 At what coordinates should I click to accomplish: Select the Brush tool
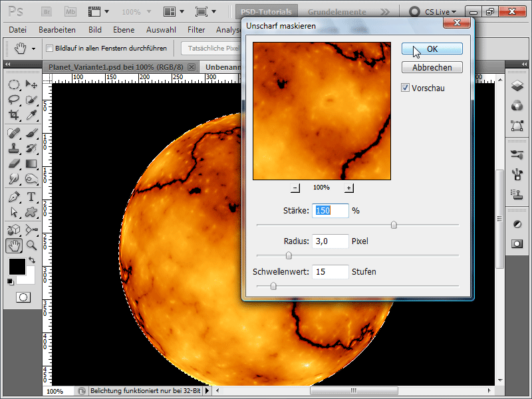[31, 133]
